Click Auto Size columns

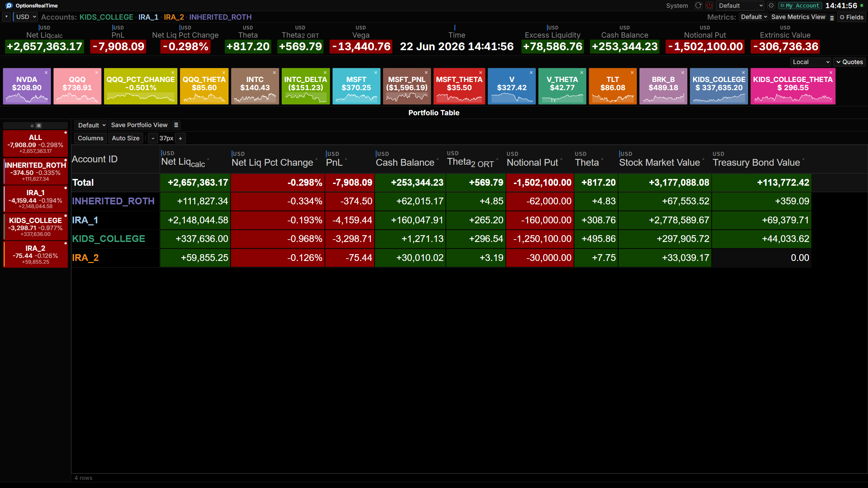(125, 138)
